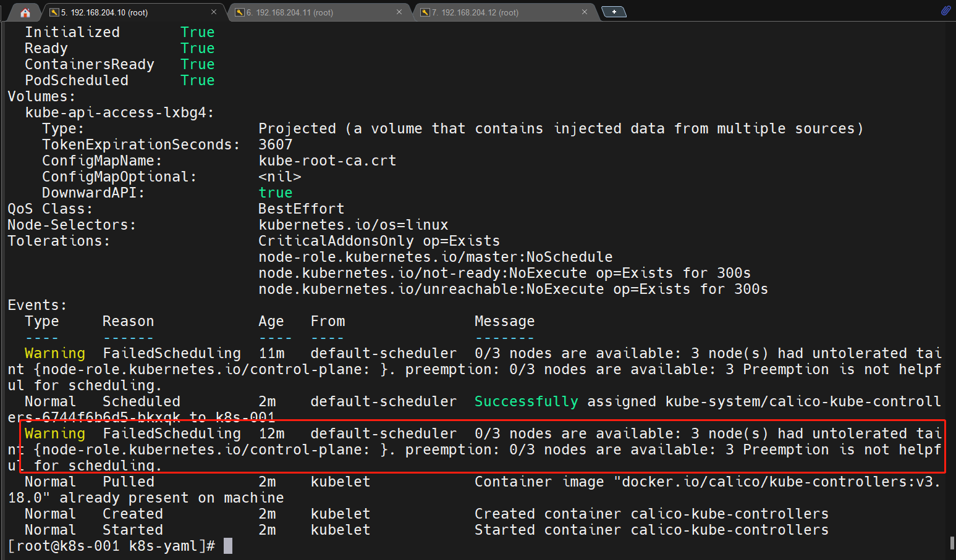Switch to the 192.168.204.12 session tab
The image size is (956, 560).
504,12
